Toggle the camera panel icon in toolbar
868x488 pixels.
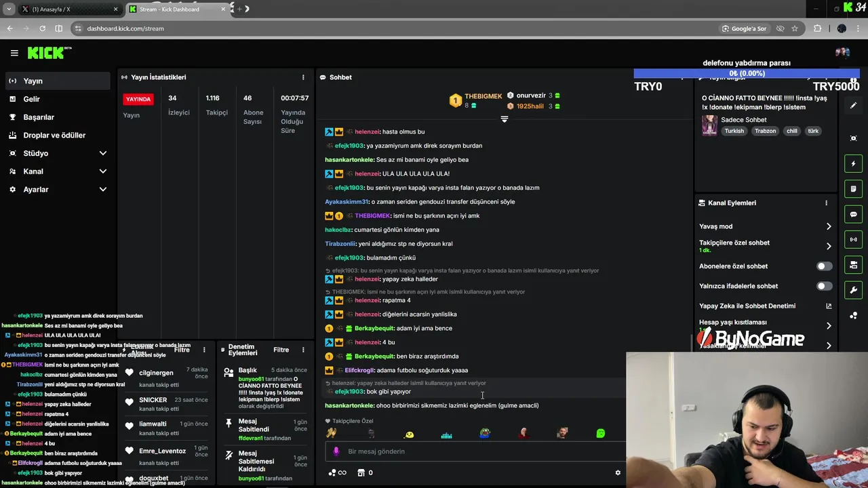click(x=853, y=264)
